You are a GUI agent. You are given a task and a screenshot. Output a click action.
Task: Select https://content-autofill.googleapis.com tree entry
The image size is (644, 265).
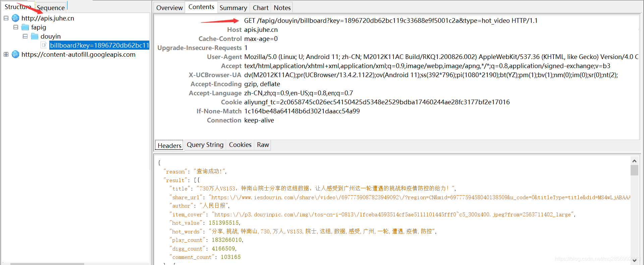point(78,54)
